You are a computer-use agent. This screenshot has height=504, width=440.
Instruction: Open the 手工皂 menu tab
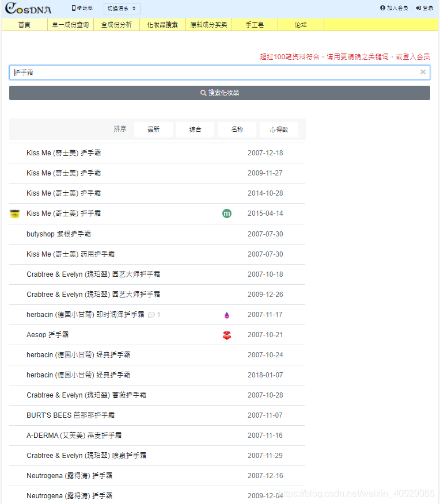pyautogui.click(x=255, y=25)
